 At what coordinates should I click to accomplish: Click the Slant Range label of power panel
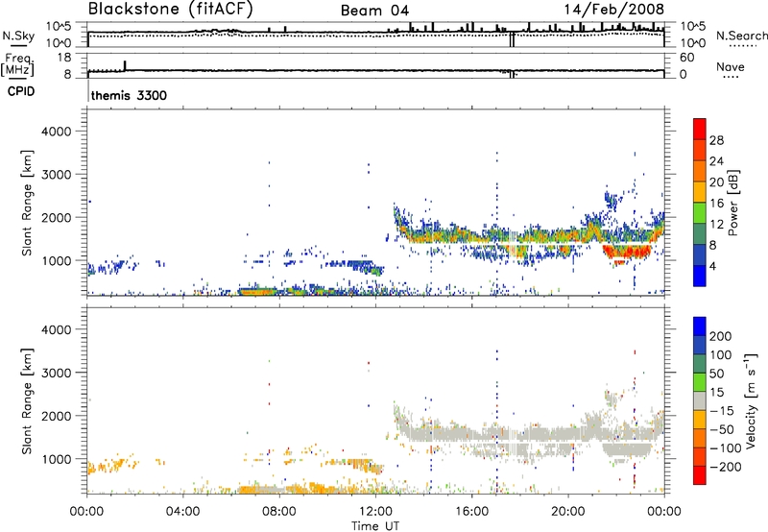[x=27, y=203]
